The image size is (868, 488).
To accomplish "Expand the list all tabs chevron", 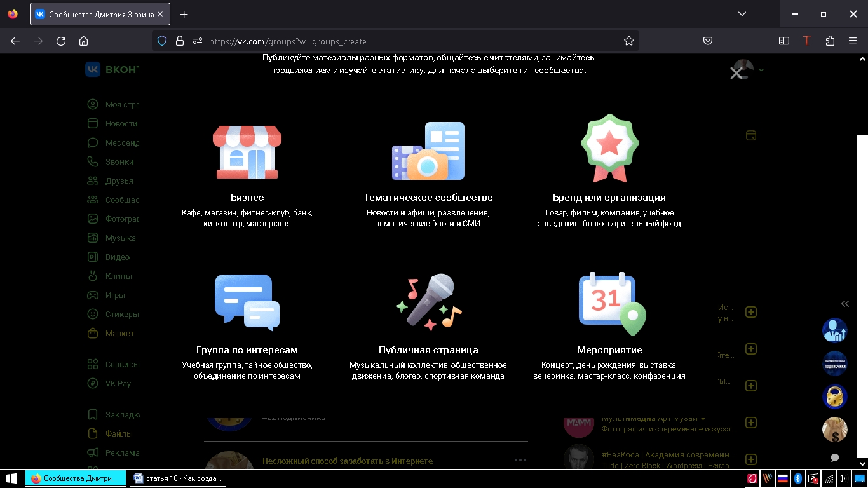I will click(742, 14).
